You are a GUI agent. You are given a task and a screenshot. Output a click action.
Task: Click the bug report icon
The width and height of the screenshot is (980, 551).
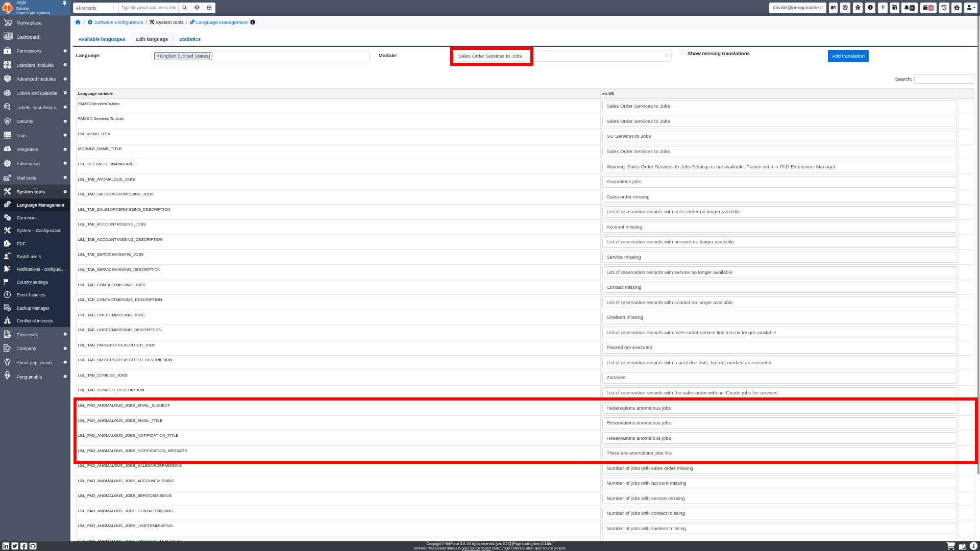[858, 8]
